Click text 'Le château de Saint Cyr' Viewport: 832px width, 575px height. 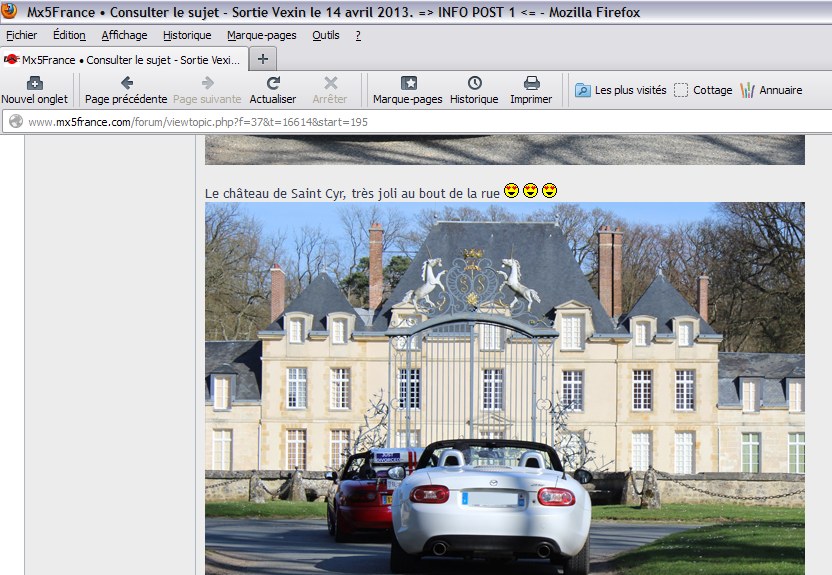click(275, 193)
